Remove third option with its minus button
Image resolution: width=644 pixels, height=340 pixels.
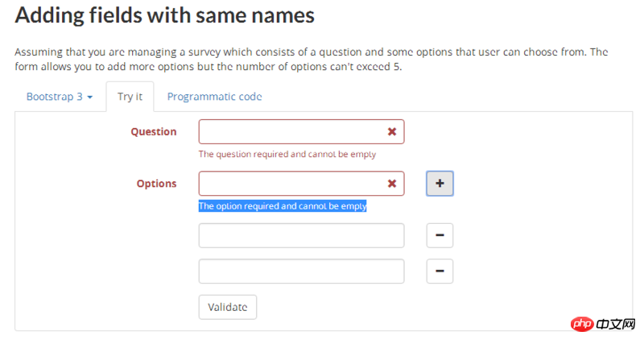[x=440, y=272]
